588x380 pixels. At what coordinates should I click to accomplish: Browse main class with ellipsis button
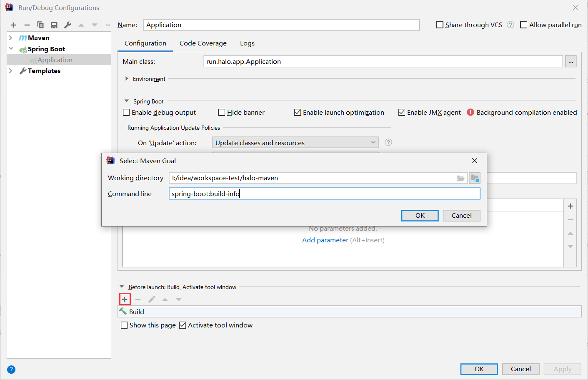tap(570, 62)
